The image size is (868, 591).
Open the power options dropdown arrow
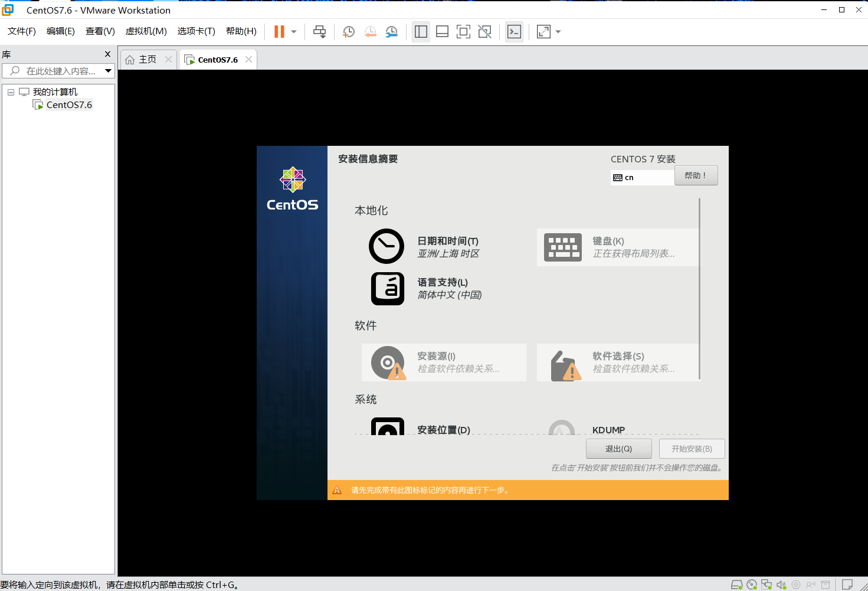point(294,32)
